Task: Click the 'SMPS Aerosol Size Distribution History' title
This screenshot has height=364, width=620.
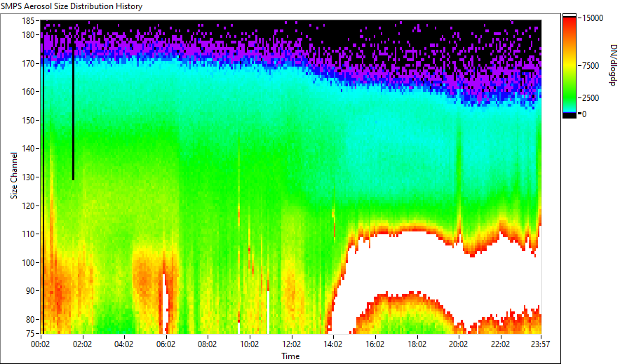Action: [72, 6]
